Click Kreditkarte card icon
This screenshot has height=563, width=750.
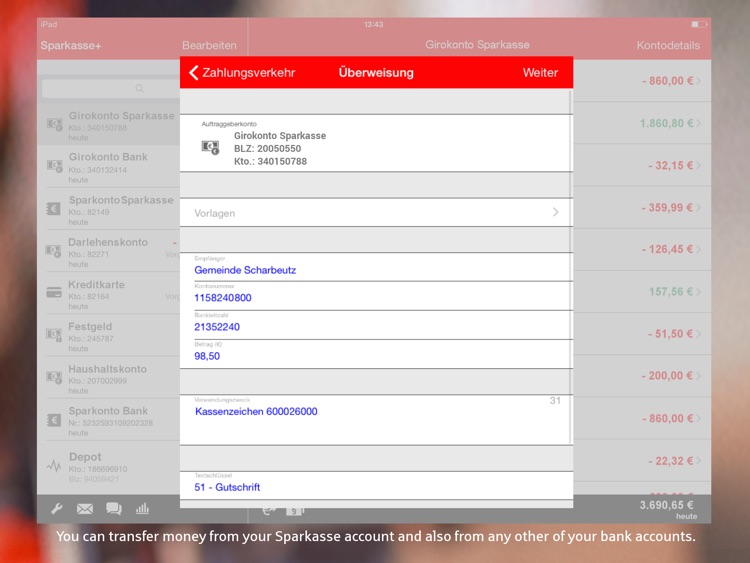click(54, 292)
